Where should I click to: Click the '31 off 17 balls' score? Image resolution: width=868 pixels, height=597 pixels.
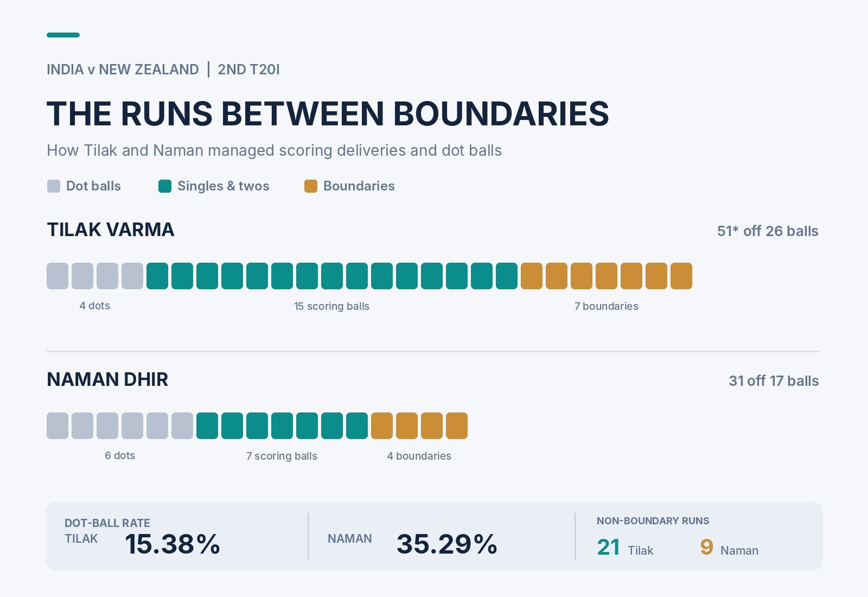(x=774, y=381)
